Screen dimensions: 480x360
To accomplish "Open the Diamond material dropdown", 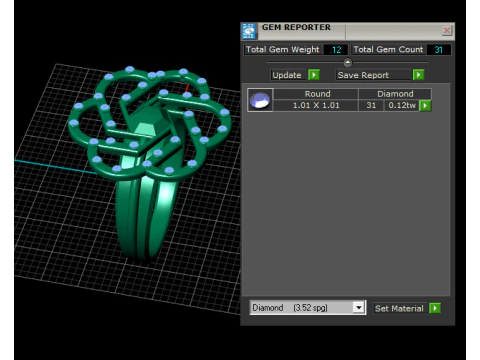I will pyautogui.click(x=359, y=307).
